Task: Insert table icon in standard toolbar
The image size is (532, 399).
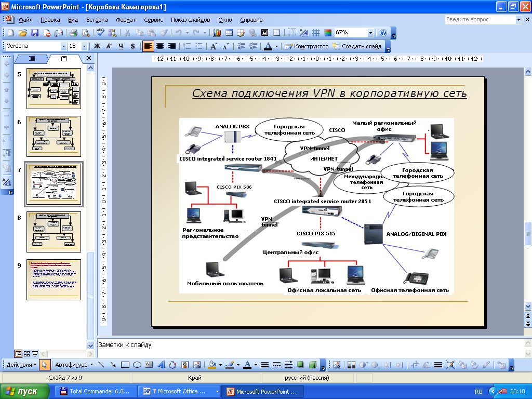Action: [229, 33]
